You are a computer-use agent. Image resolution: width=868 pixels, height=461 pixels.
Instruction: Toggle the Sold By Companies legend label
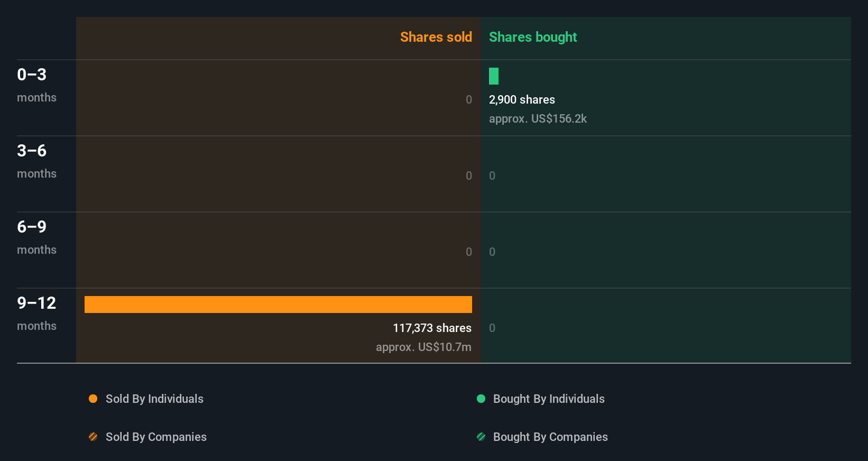tap(156, 437)
